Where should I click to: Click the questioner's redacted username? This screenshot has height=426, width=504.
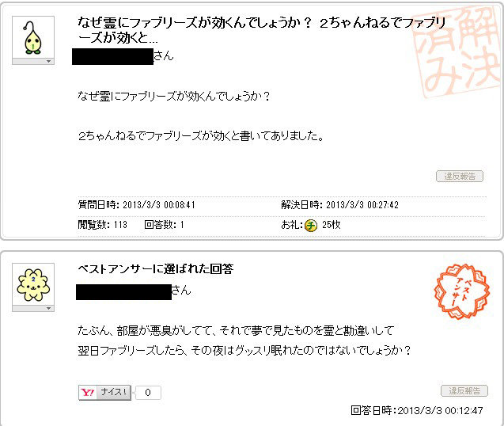pos(112,57)
